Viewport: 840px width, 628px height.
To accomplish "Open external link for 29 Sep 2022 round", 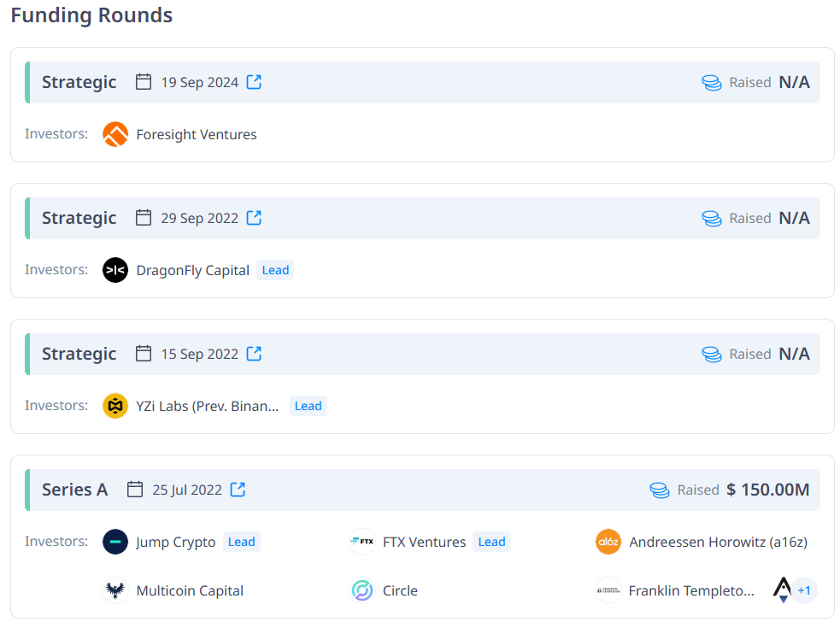I will coord(254,218).
